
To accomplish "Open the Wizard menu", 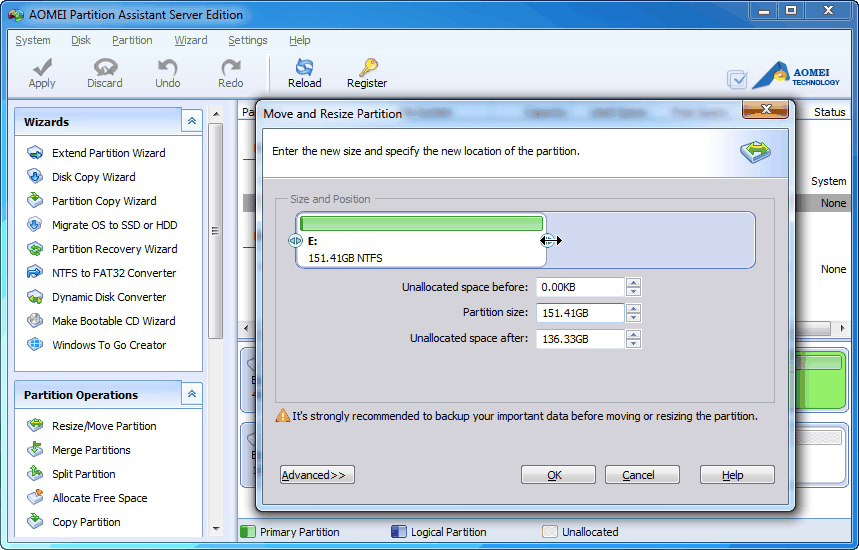I will [x=191, y=40].
